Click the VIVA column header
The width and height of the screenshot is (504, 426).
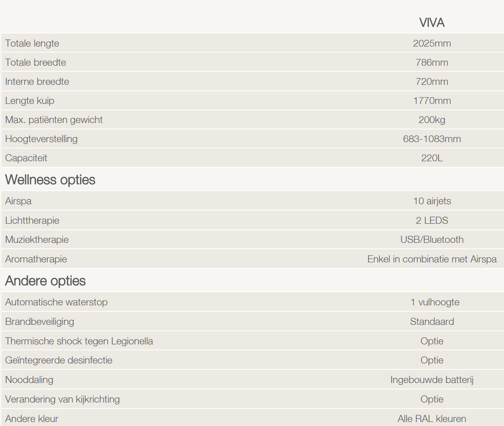pos(432,23)
